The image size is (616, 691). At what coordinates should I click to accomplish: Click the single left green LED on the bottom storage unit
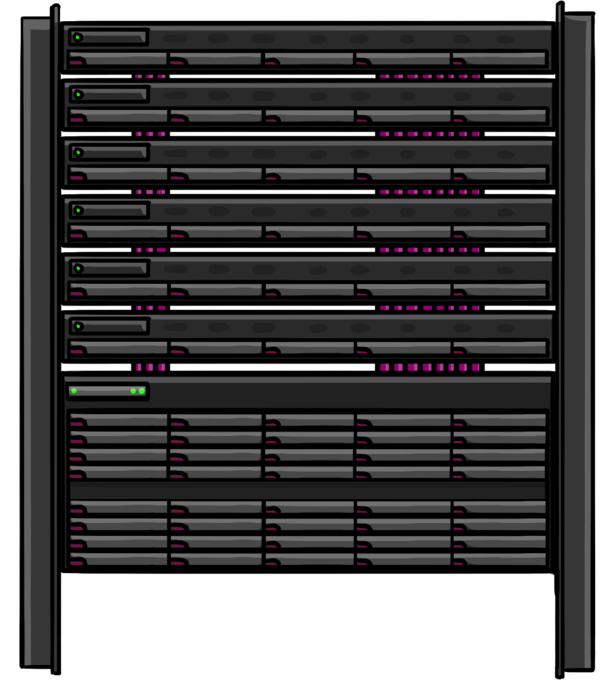pyautogui.click(x=74, y=391)
